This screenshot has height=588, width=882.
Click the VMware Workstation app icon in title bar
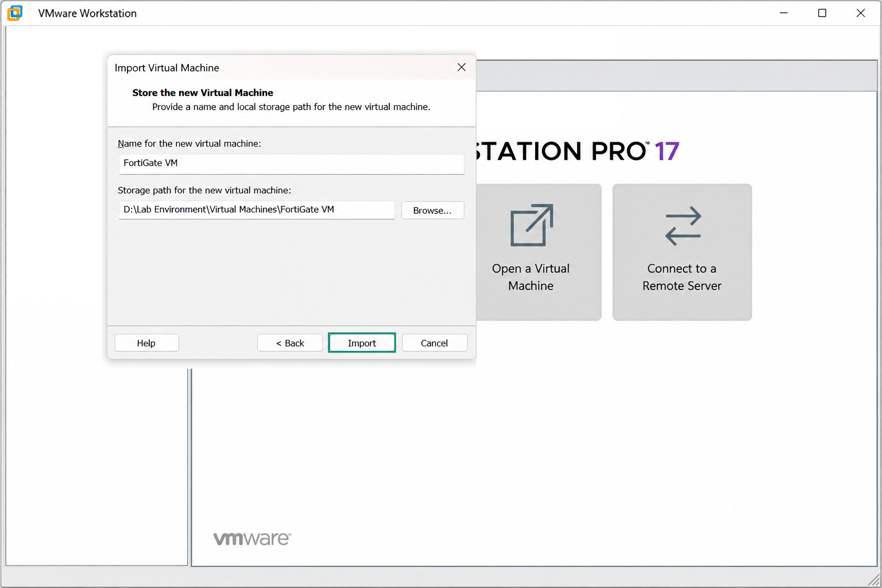[x=15, y=13]
